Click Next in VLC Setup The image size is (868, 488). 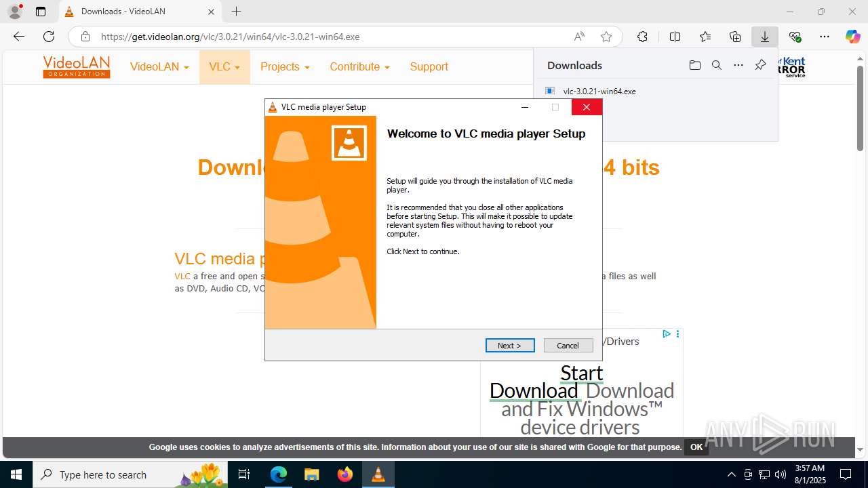(x=510, y=346)
